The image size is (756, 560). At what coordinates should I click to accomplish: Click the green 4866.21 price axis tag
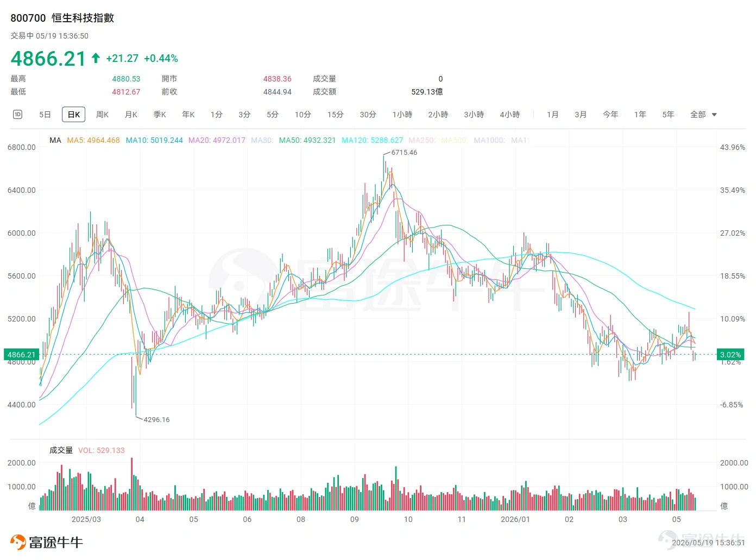21,355
